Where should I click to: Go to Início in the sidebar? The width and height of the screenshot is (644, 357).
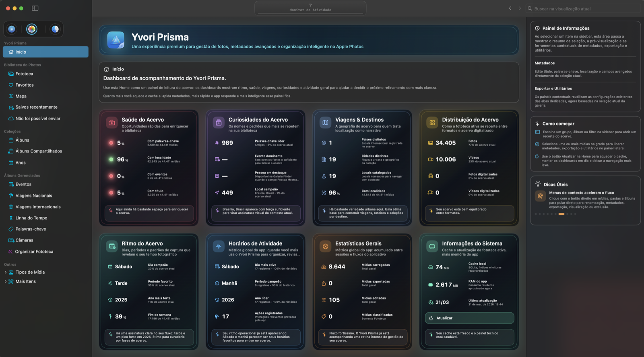[45, 52]
